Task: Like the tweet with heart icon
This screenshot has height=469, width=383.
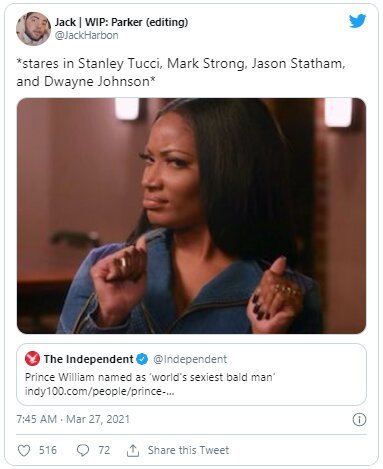Action: click(24, 450)
